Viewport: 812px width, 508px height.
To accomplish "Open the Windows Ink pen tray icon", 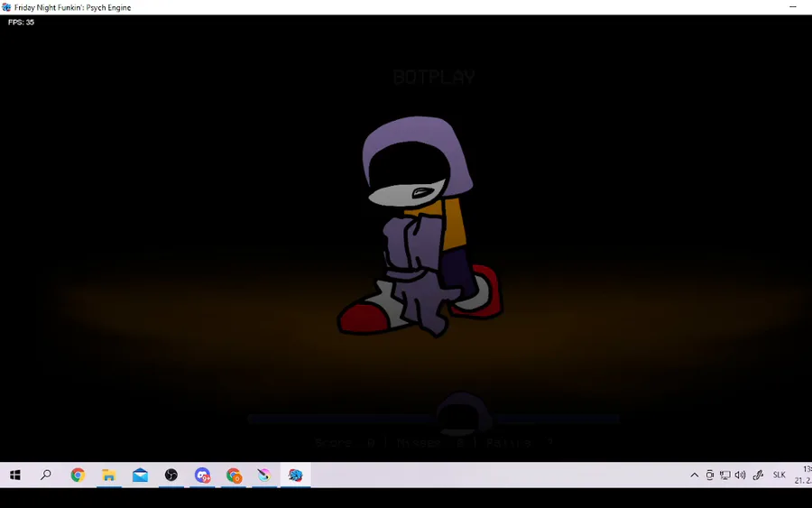I will coord(758,475).
